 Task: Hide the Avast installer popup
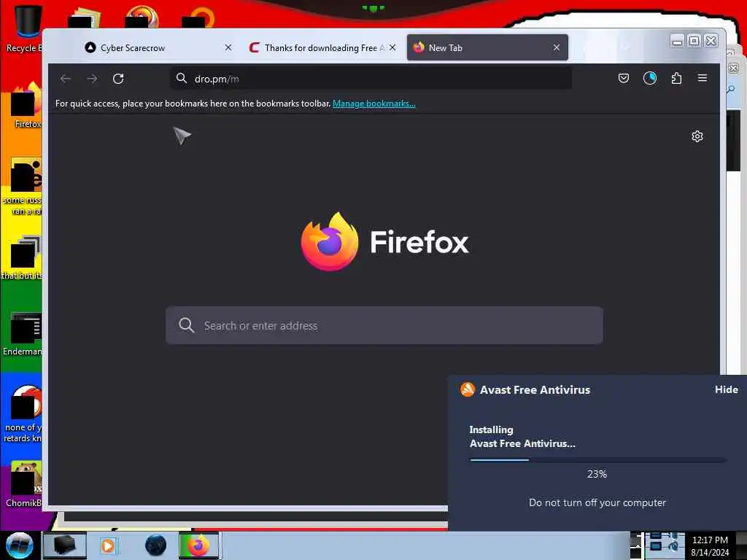point(726,389)
